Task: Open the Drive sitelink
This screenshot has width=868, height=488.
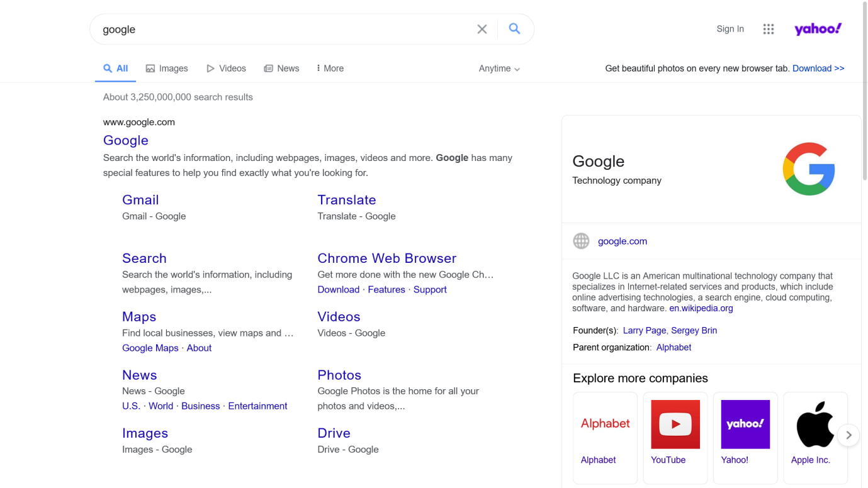Action: coord(334,433)
